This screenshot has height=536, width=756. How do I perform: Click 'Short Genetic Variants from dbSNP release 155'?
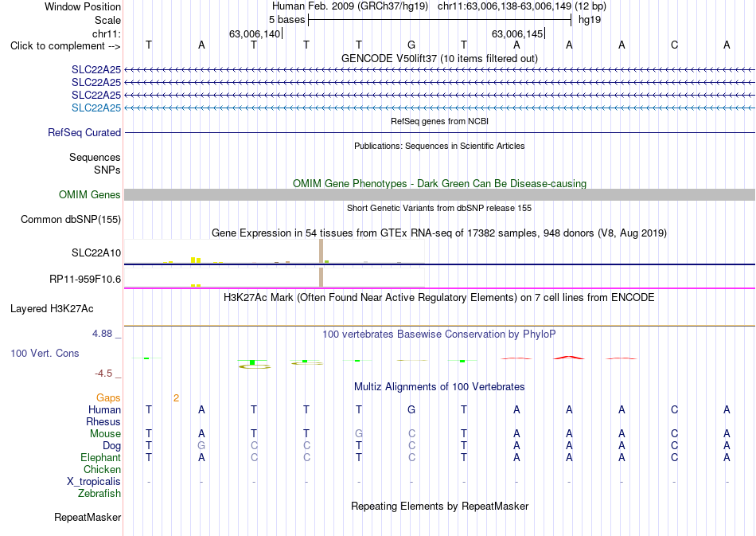[x=439, y=208]
